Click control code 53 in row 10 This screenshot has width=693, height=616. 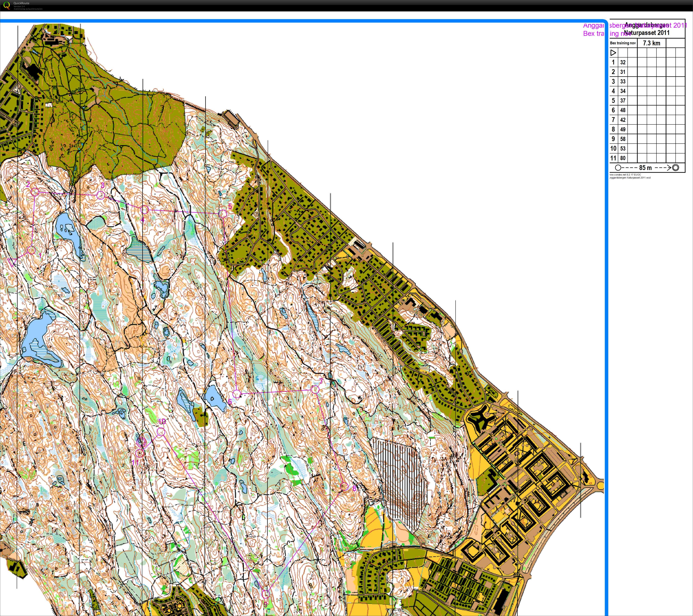point(623,148)
